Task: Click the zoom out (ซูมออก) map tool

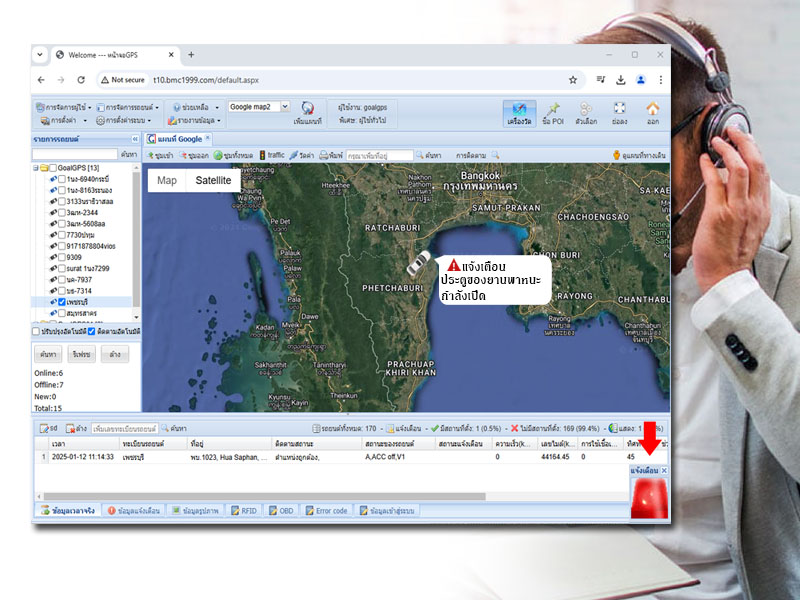Action: 193,155
